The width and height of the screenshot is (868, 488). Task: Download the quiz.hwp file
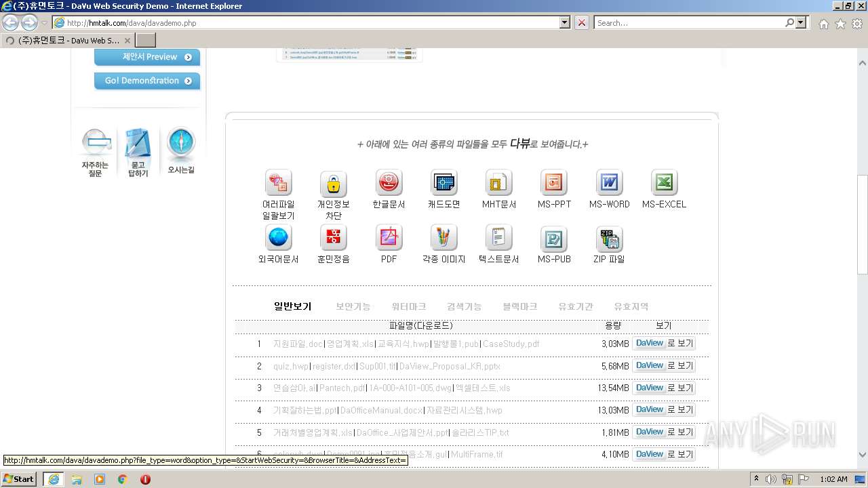pyautogui.click(x=291, y=366)
